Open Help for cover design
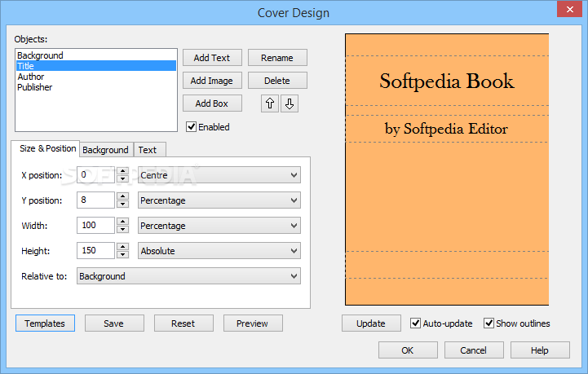 (540, 350)
